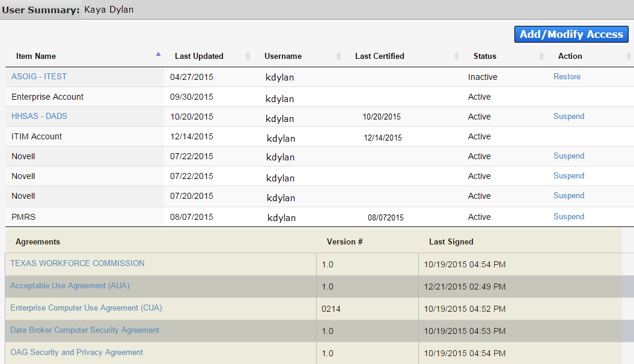The image size is (634, 364).
Task: Click signed date 12/21/2015 02:49 PM
Action: (465, 287)
